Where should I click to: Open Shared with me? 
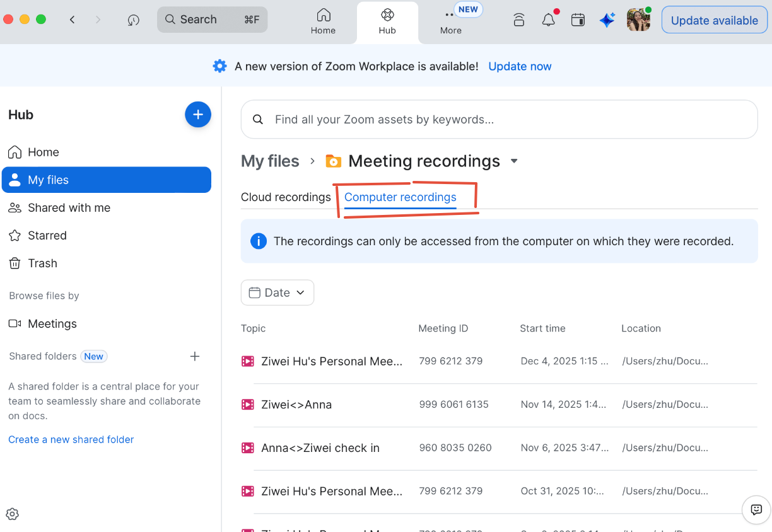106,207
